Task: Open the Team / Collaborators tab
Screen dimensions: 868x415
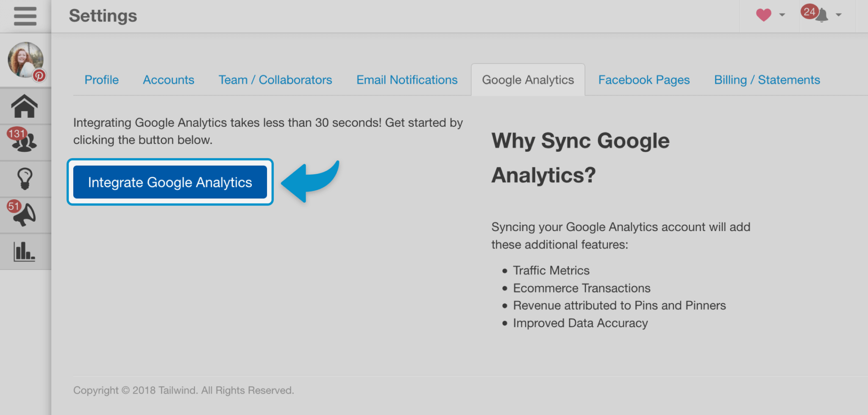Action: [x=275, y=80]
